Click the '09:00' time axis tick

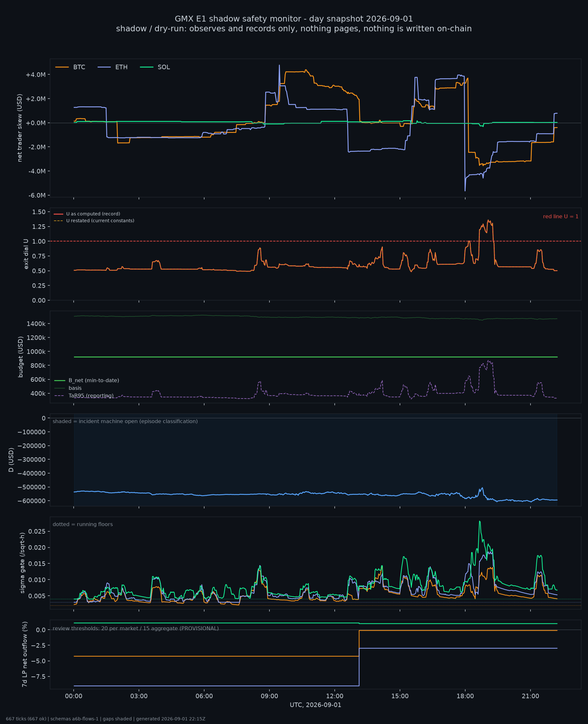270,696
